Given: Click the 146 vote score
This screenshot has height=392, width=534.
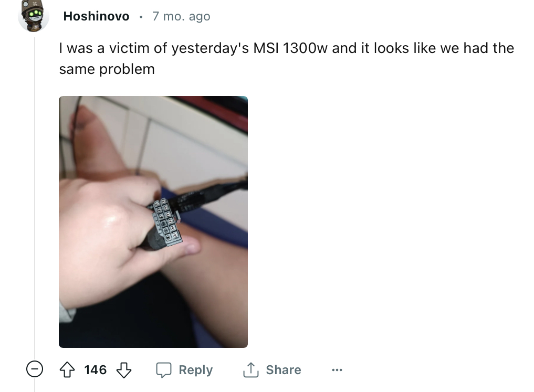Looking at the screenshot, I should coord(96,370).
